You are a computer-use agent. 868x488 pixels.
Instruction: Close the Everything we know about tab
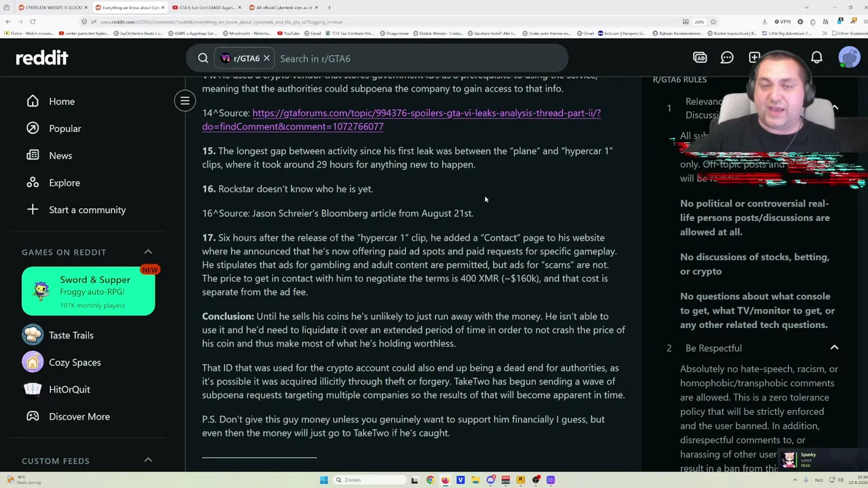163,7
